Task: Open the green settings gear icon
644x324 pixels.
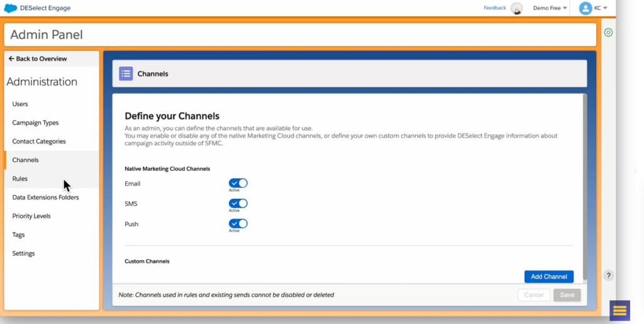Action: click(x=608, y=33)
